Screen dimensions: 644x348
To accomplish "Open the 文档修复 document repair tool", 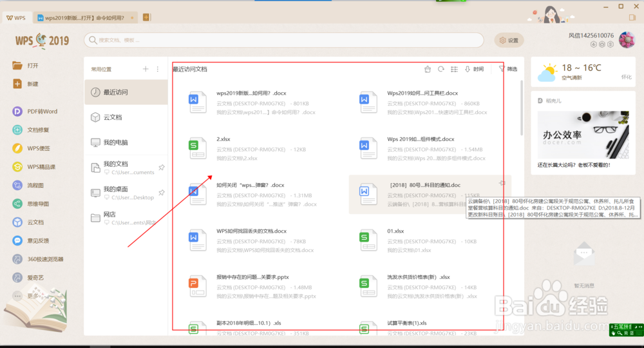I will pos(31,130).
